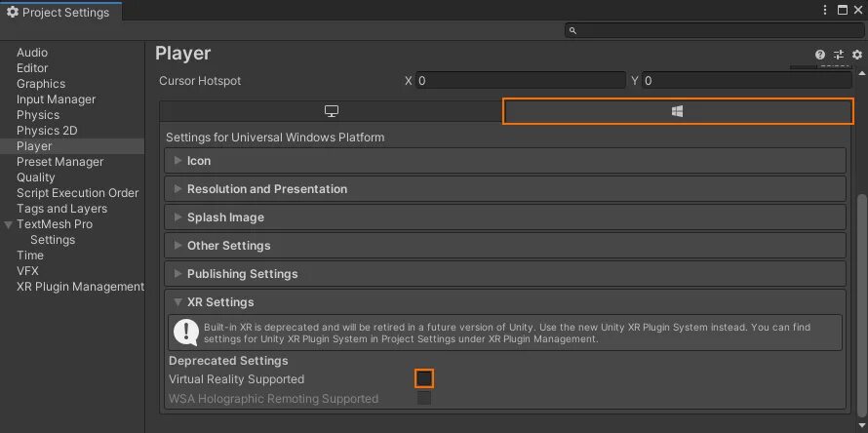Screen dimensions: 868x433
Task: Expand the Icon section
Action: point(505,161)
